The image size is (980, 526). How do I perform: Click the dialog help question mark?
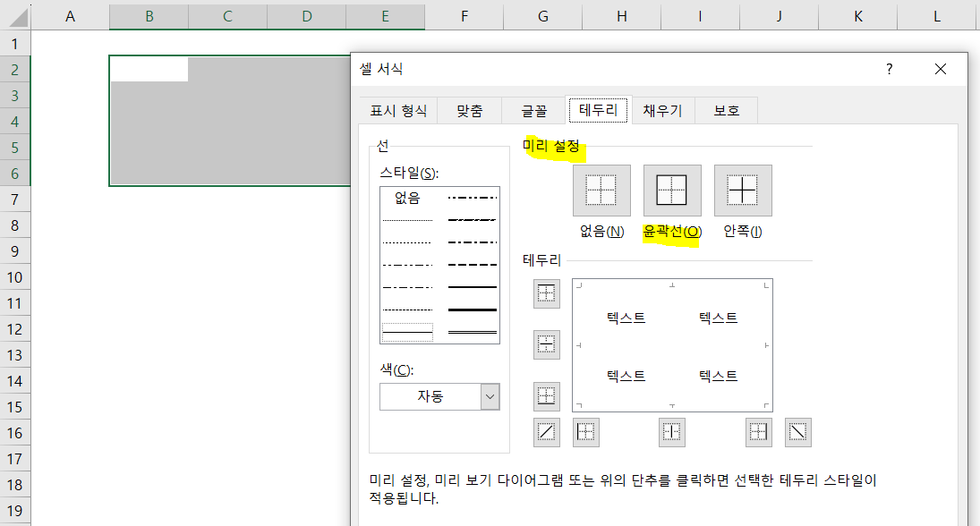[888, 69]
